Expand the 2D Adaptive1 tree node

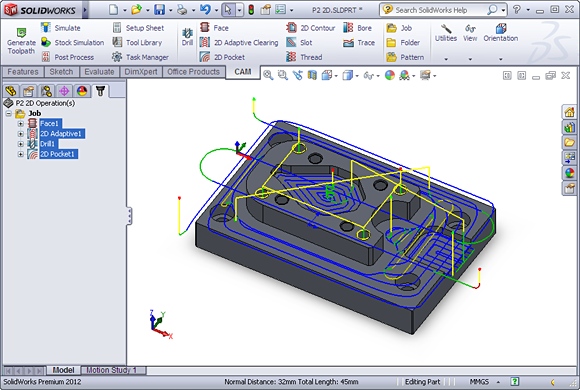coord(21,134)
